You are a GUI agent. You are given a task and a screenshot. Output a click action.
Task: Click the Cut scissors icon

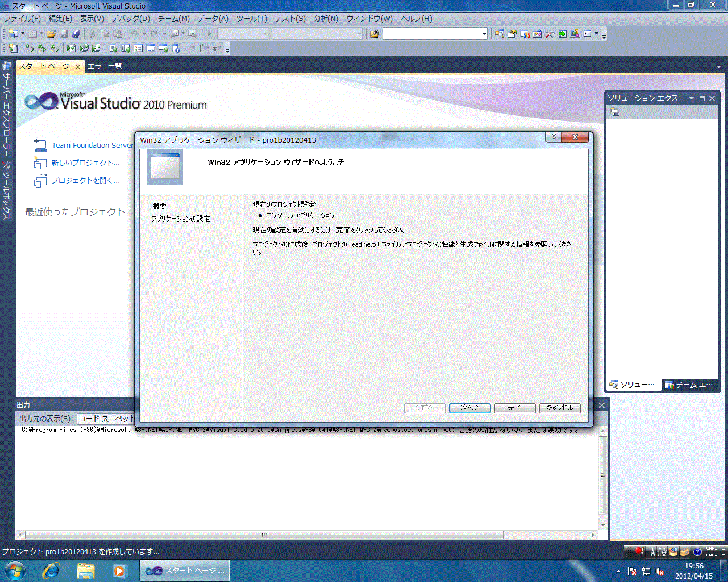pyautogui.click(x=92, y=34)
